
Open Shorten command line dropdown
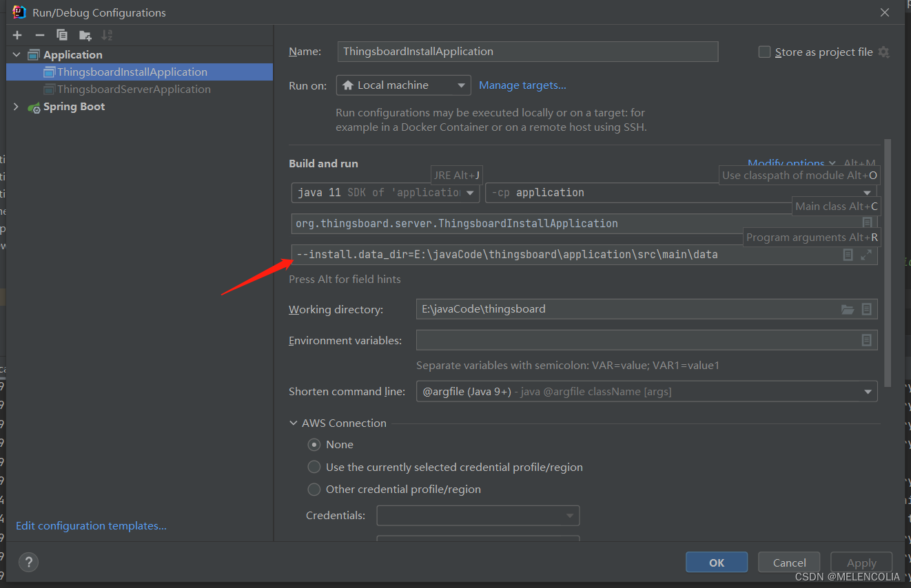[647, 392]
